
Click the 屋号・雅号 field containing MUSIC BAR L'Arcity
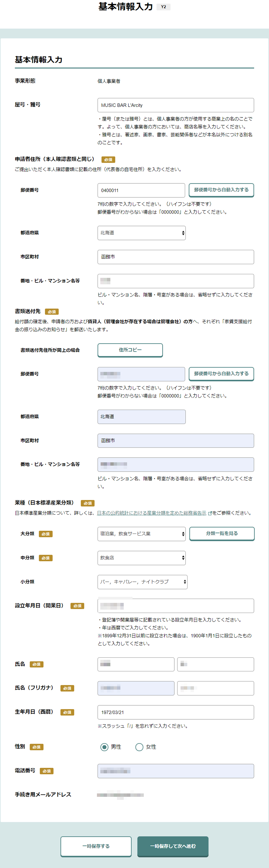pos(175,105)
